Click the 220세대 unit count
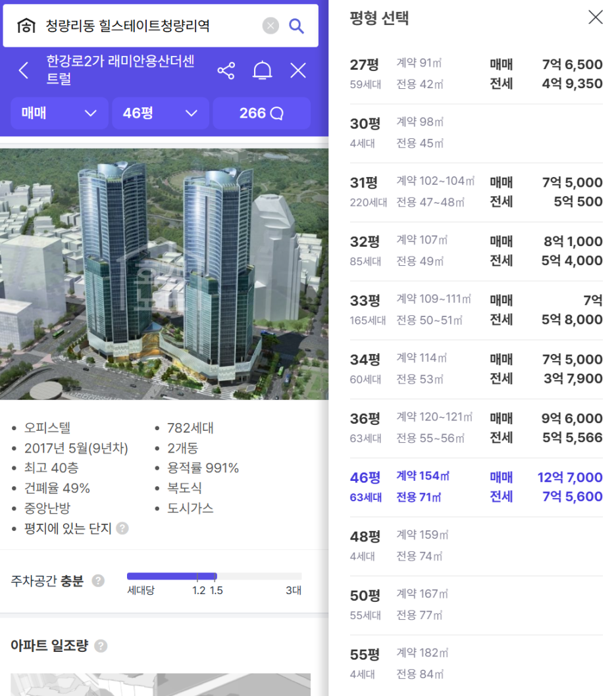Image resolution: width=616 pixels, height=696 pixels. tap(368, 203)
